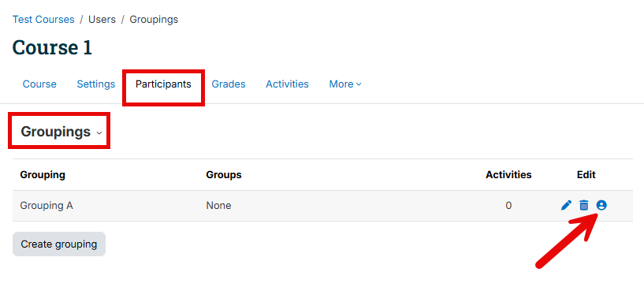Viewport: 644px width, 287px height.
Task: Click the None groups cell
Action: click(x=218, y=205)
